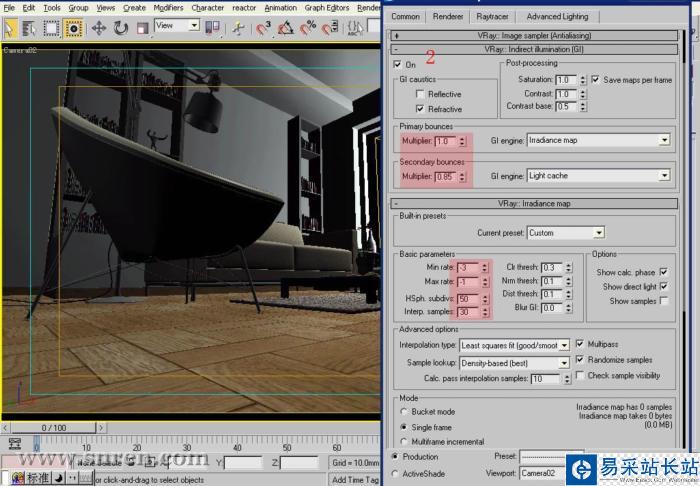This screenshot has height=486, width=700.
Task: Open the Graph Editors menu
Action: tap(327, 8)
